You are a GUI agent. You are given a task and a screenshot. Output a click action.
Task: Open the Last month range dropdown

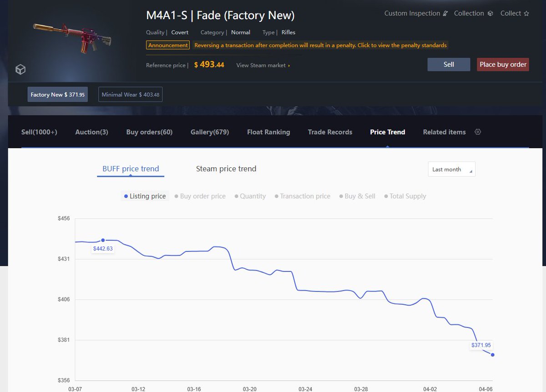coord(451,169)
